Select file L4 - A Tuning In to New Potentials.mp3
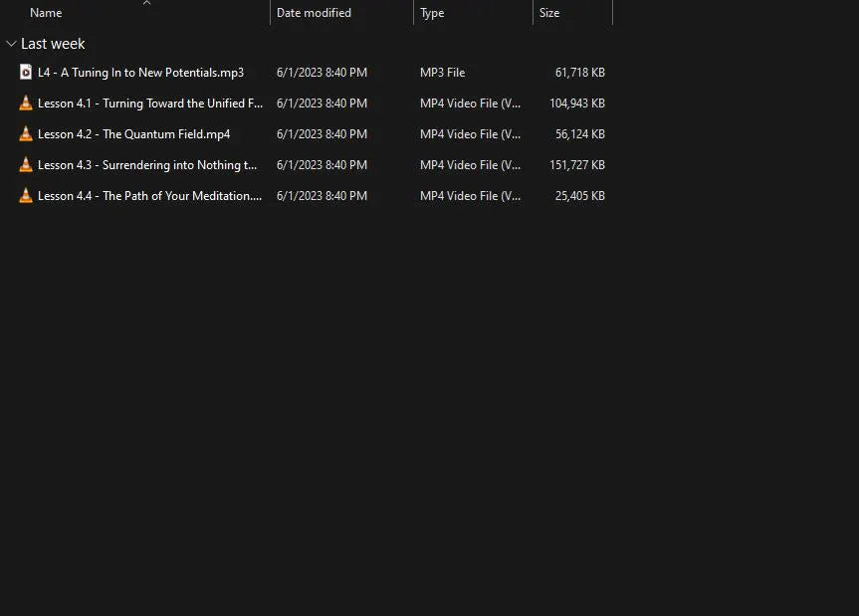Image resolution: width=859 pixels, height=616 pixels. [140, 73]
